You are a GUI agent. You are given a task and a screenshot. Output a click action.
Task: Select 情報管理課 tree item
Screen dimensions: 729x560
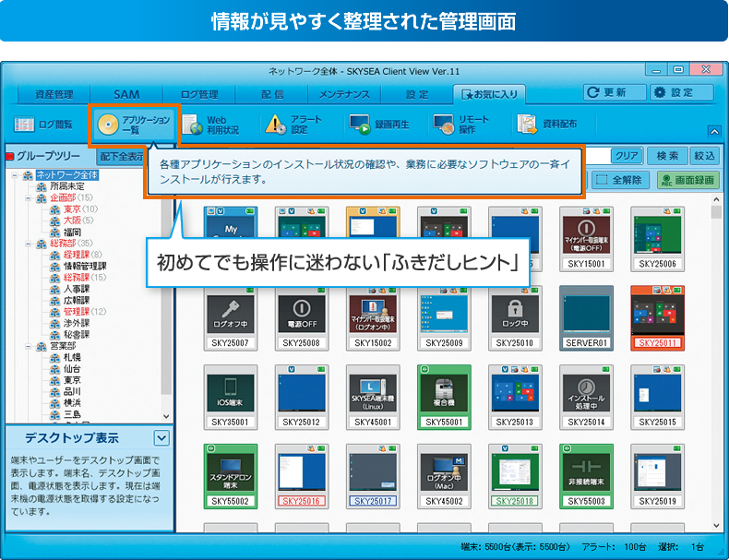click(85, 266)
